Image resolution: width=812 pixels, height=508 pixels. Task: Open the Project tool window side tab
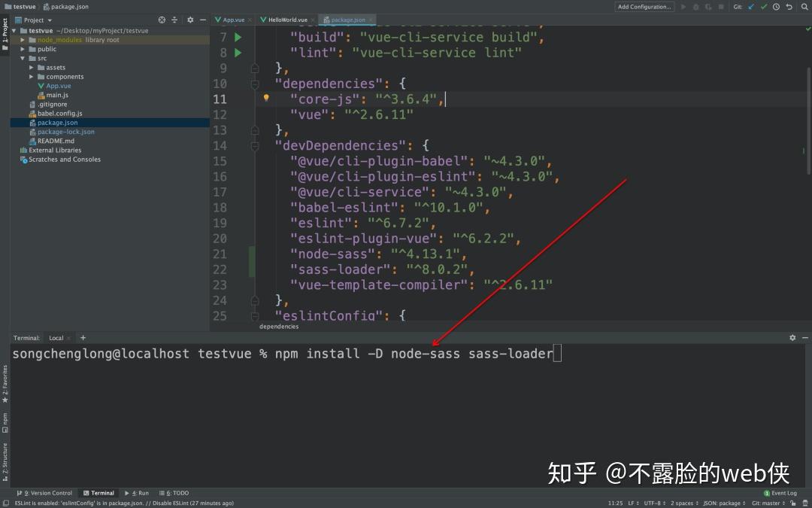click(5, 34)
